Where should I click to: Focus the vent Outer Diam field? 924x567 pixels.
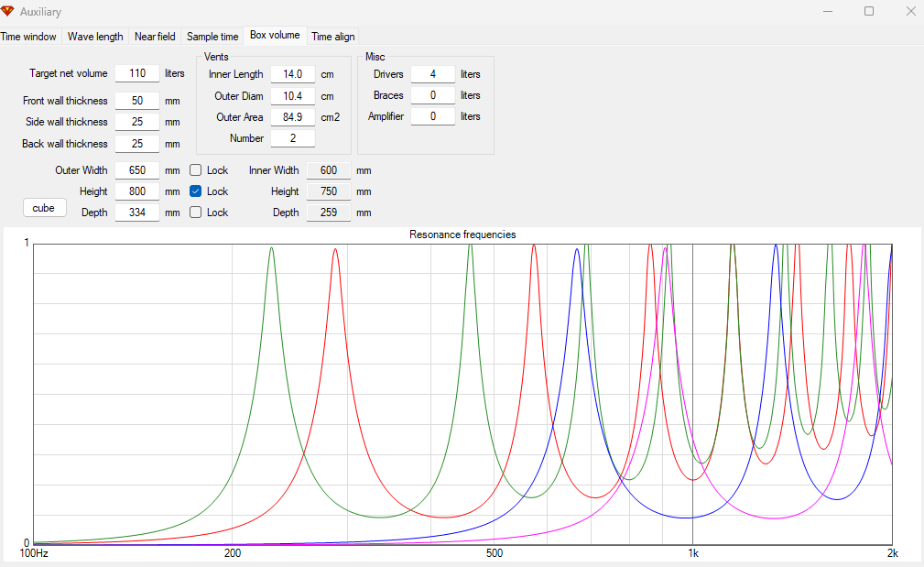[293, 95]
